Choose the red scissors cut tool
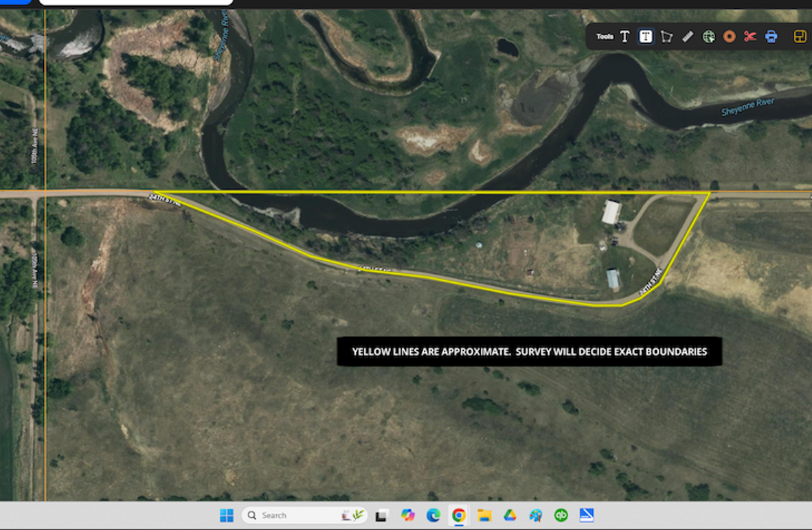 750,37
